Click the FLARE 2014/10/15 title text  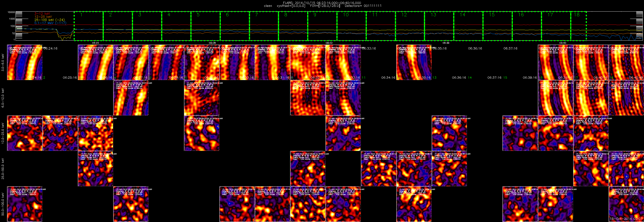(322, 3)
